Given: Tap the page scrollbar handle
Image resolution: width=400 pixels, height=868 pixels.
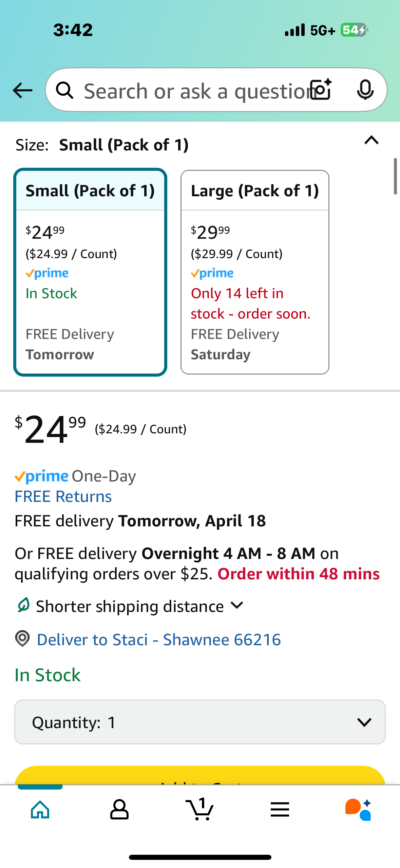Looking at the screenshot, I should coord(395,176).
